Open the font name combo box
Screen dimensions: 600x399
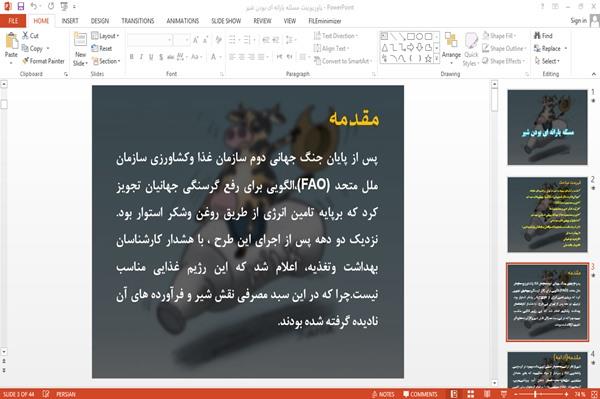tap(149, 40)
